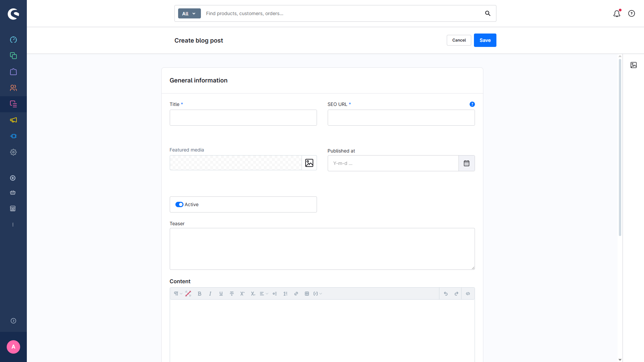Open the calendar for Published at
This screenshot has width=644, height=362.
[x=467, y=163]
